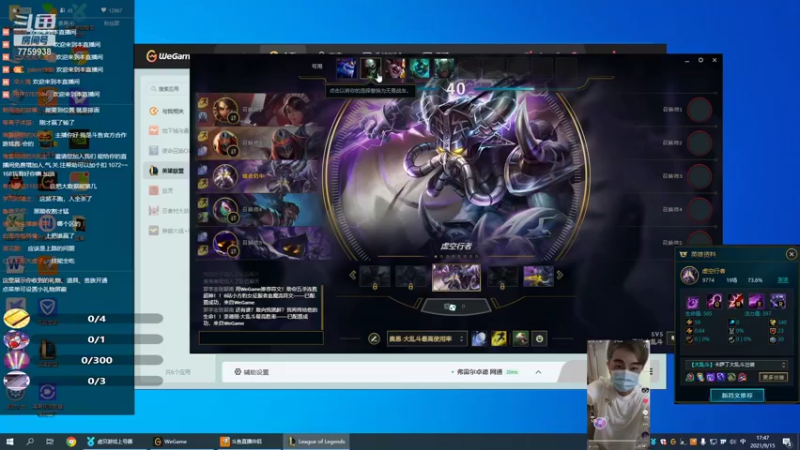Open the rune page dropdown
The image size is (800, 450).
[x=427, y=339]
